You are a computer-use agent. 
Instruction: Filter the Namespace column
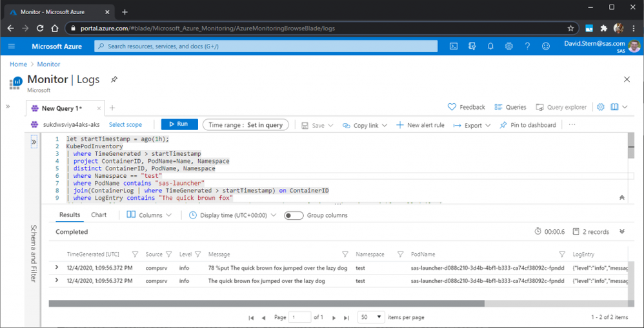[401, 254]
